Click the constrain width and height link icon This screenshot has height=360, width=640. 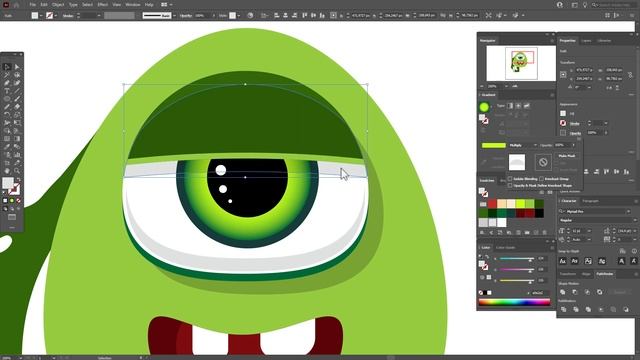pyautogui.click(x=631, y=75)
